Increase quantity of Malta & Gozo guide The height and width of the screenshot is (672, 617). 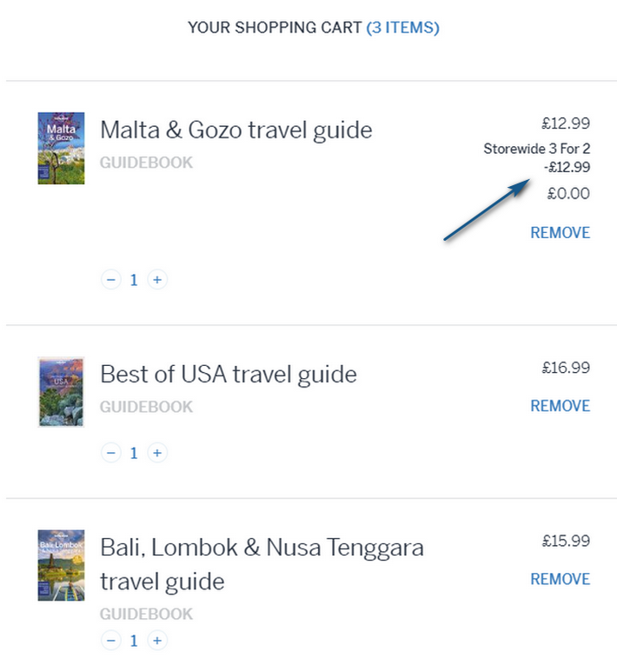(x=156, y=280)
